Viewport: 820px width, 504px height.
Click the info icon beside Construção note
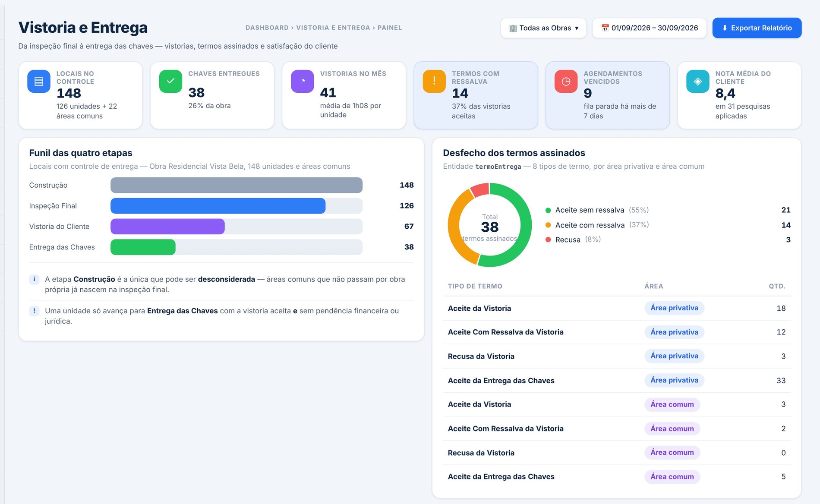(x=34, y=279)
